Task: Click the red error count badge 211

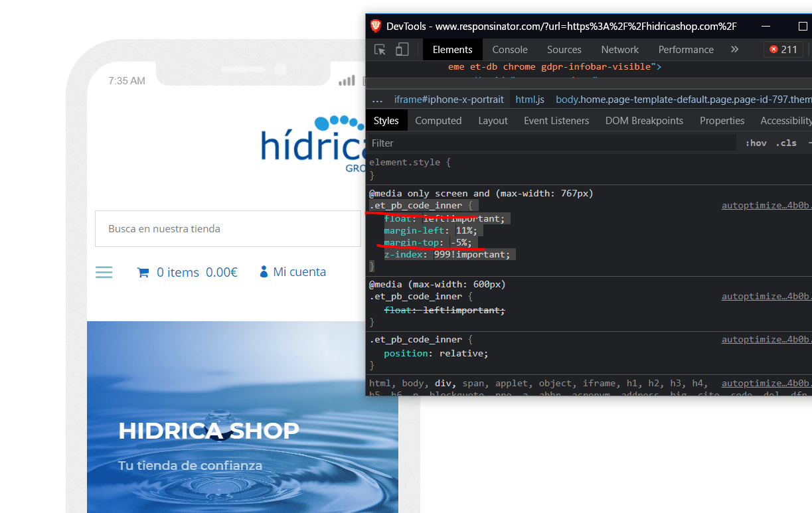Action: coord(783,50)
